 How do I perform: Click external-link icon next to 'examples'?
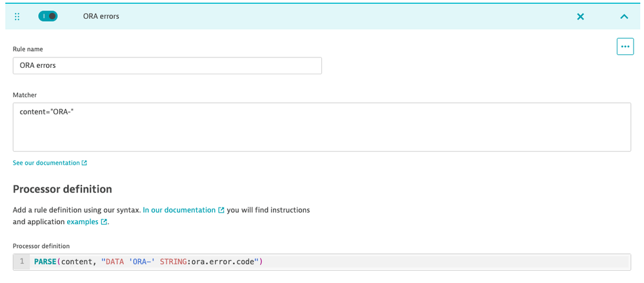(104, 222)
